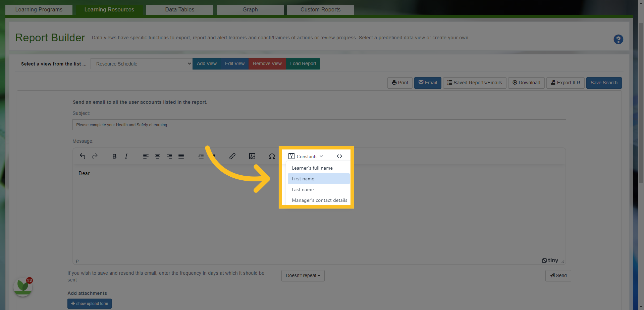Image resolution: width=644 pixels, height=310 pixels.
Task: Align message text left
Action: click(x=146, y=156)
